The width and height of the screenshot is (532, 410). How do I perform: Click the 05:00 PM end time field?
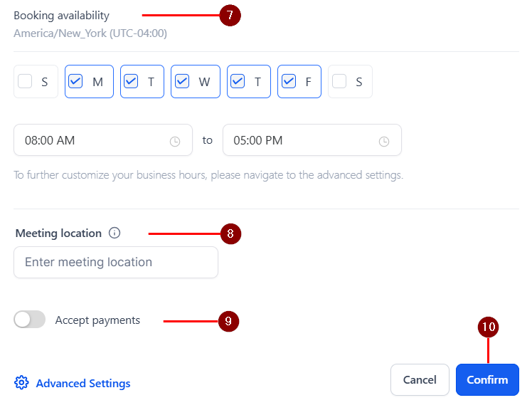312,140
